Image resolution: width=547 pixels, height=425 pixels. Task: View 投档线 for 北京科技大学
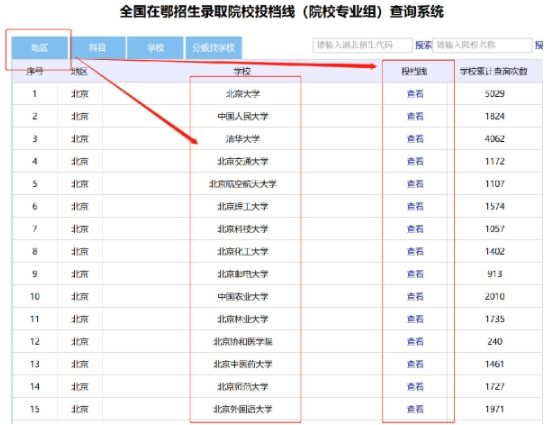(415, 229)
